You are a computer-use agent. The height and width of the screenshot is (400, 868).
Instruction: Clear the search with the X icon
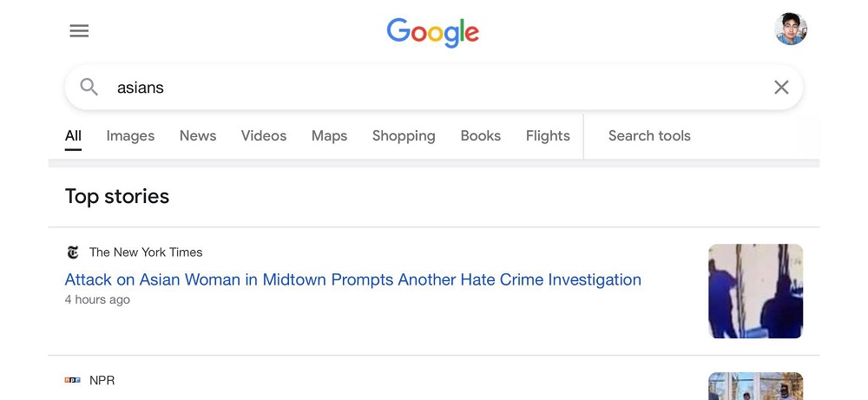tap(781, 87)
